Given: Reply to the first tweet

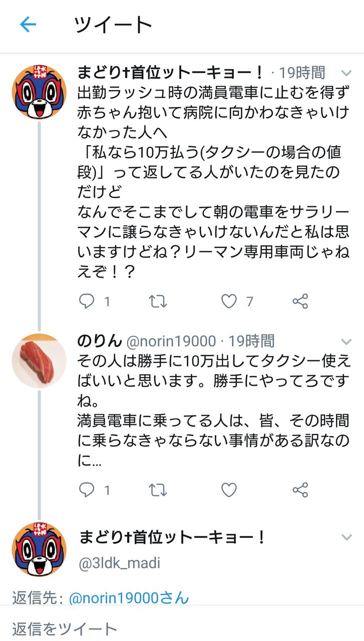Looking at the screenshot, I should (87, 301).
